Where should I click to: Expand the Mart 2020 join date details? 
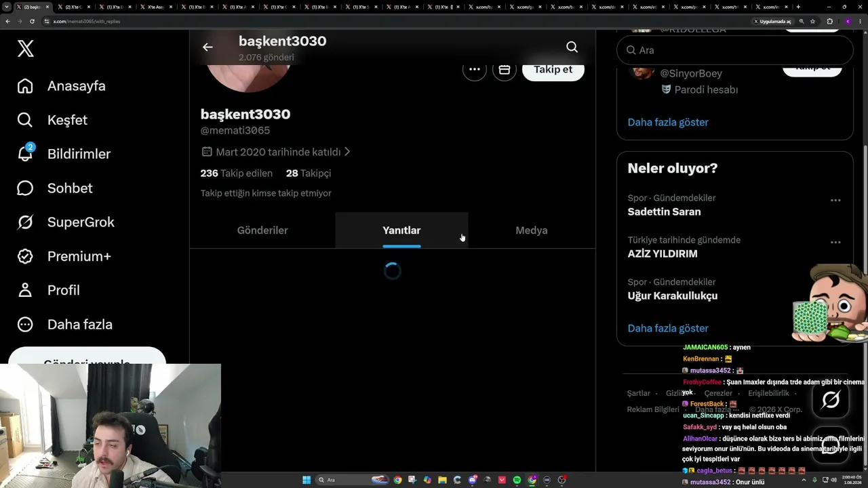point(277,152)
